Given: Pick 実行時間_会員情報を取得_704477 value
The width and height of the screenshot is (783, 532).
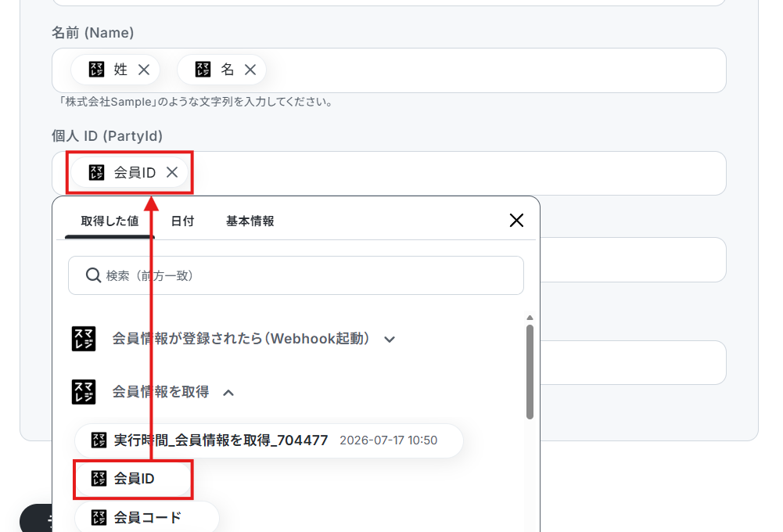Looking at the screenshot, I should click(x=268, y=440).
